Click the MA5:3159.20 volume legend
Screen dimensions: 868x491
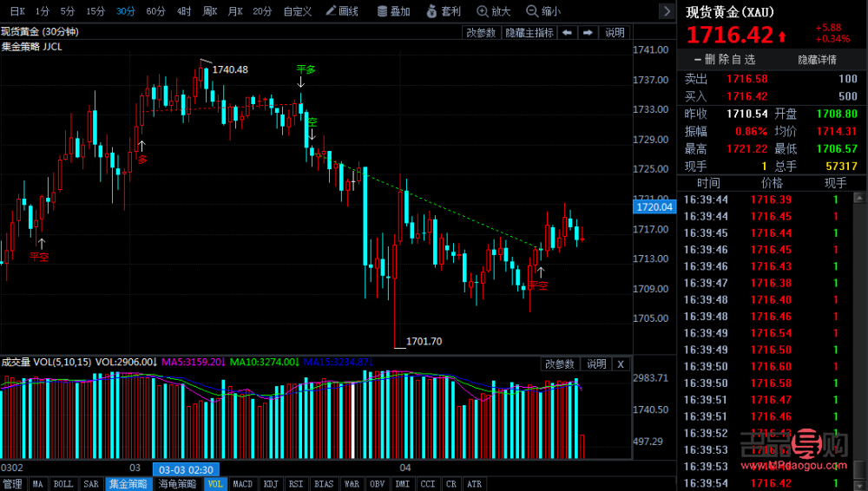click(x=194, y=362)
